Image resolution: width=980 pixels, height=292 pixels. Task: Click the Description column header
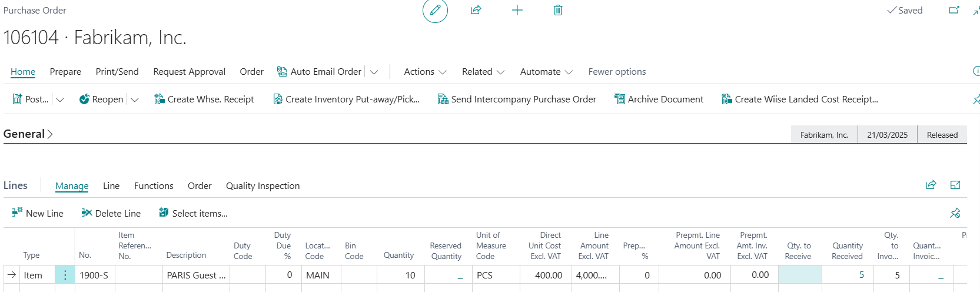point(186,255)
